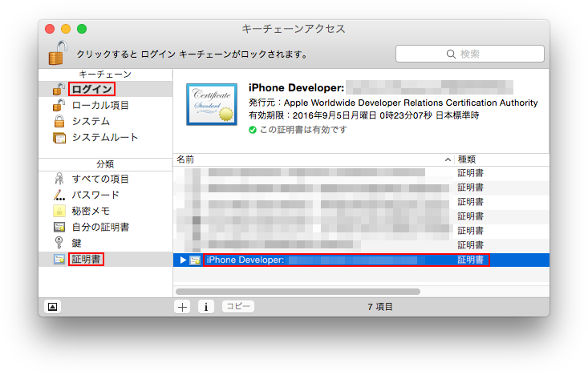
Task: Select the システム keychain
Action: pyautogui.click(x=91, y=121)
